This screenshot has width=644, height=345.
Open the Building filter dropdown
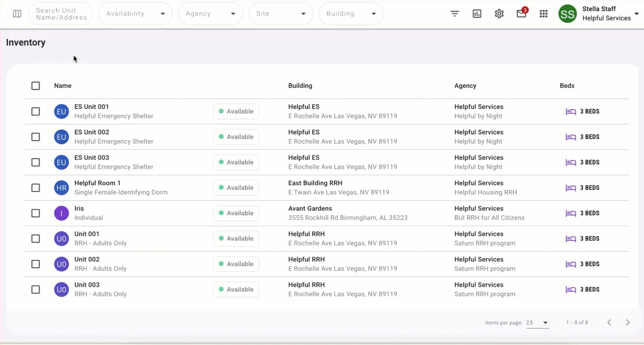pyautogui.click(x=351, y=14)
